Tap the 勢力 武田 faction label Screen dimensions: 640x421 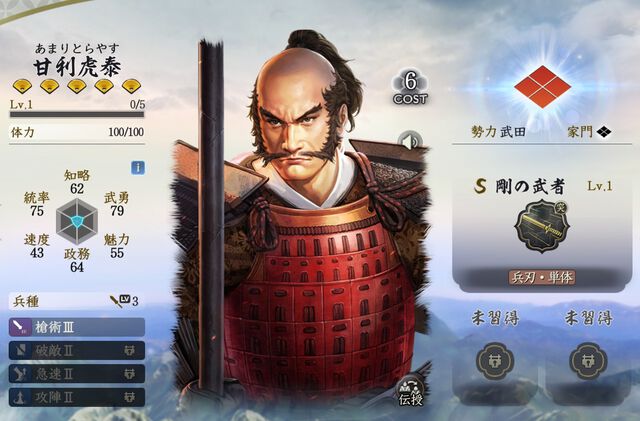pos(498,132)
